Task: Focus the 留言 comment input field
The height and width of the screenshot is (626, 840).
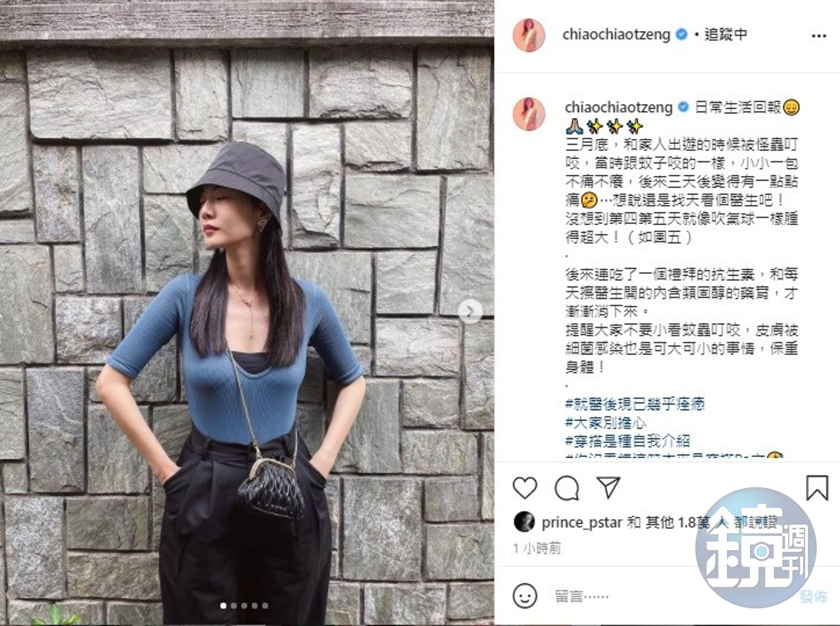Action: point(672,597)
